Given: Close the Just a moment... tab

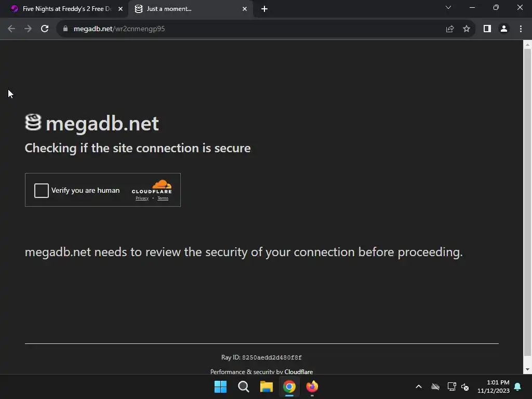Looking at the screenshot, I should 245,9.
